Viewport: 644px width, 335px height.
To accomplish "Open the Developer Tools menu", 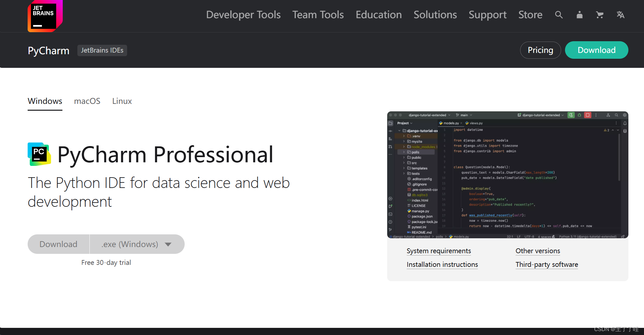I will click(243, 15).
